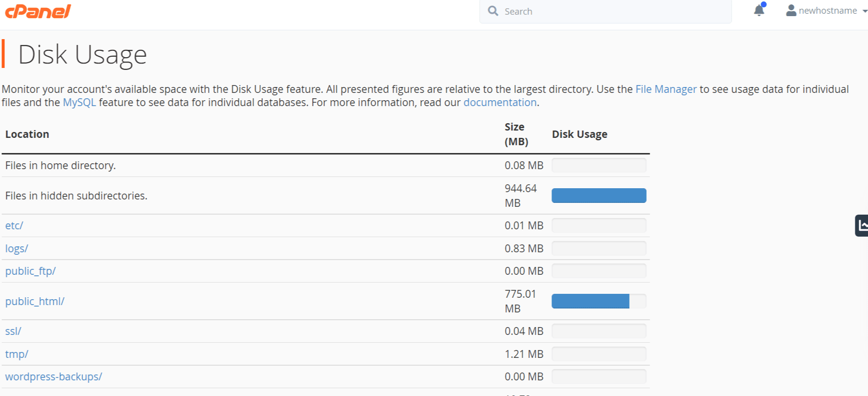This screenshot has height=396, width=868.
Task: Open the File Manager link
Action: point(666,89)
